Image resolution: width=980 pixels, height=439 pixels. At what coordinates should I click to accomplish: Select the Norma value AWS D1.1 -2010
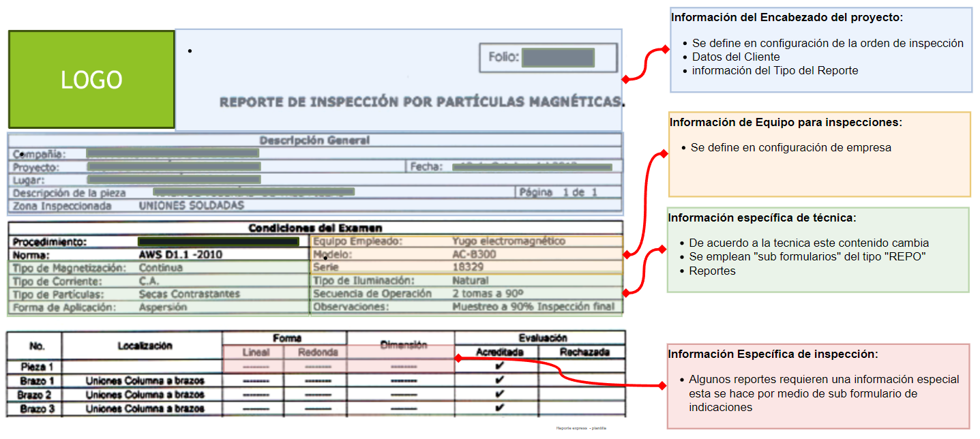(x=180, y=255)
